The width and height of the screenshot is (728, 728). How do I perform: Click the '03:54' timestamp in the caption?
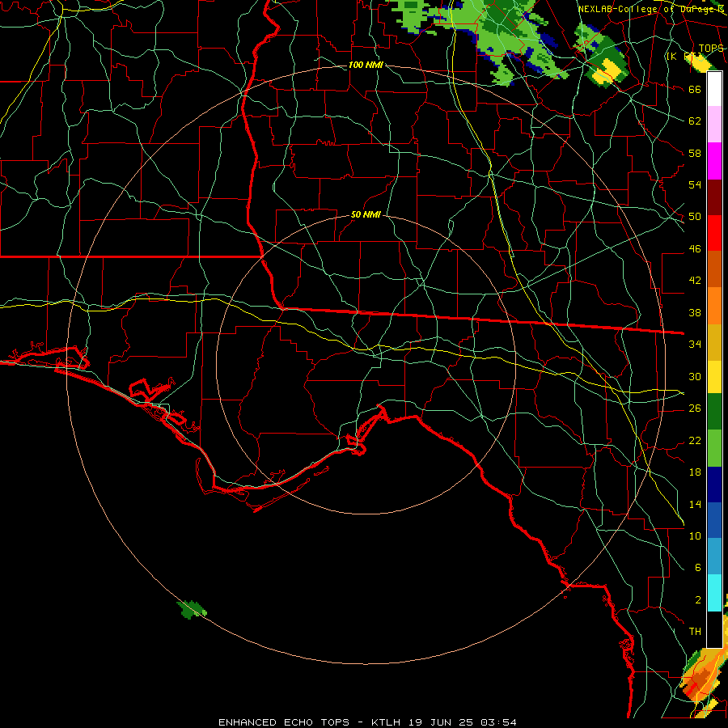pos(498,722)
